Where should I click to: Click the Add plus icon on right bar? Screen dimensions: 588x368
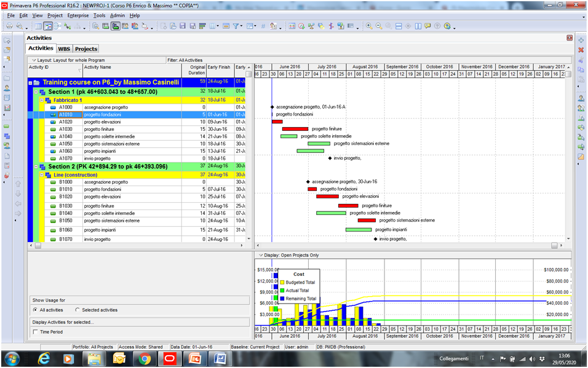click(581, 40)
